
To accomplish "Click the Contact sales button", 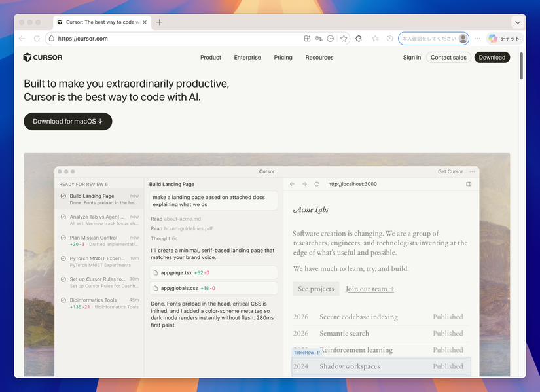I will point(448,58).
